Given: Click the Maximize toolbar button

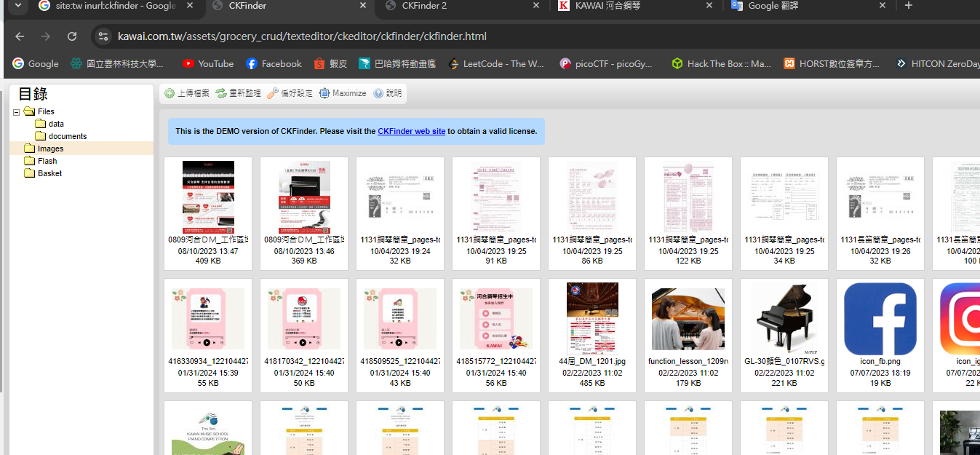Looking at the screenshot, I should tap(343, 93).
